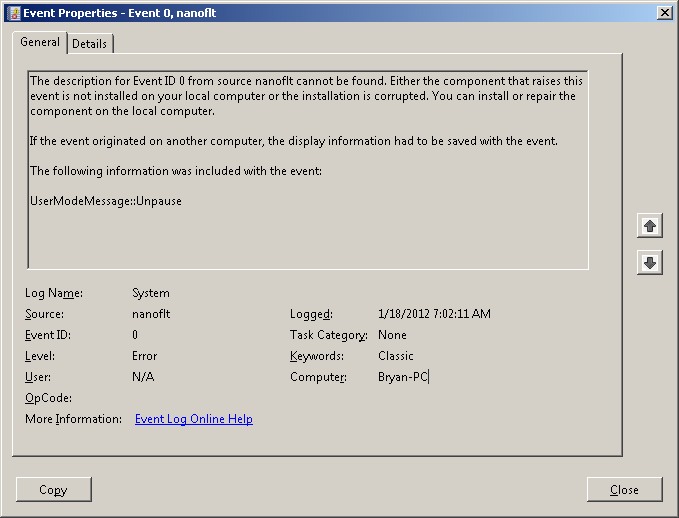Click the Source value nanoflt
Viewport: 679px width, 518px height.
tap(151, 314)
